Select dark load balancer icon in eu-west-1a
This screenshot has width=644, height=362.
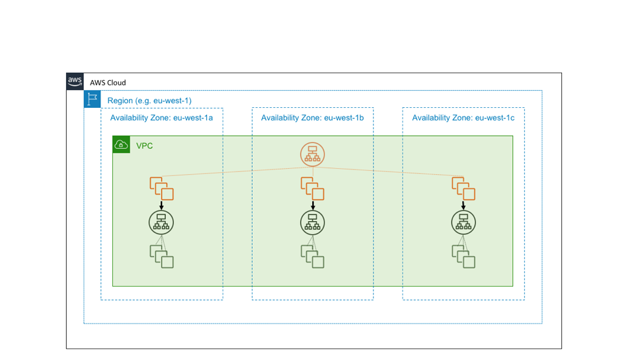point(161,222)
